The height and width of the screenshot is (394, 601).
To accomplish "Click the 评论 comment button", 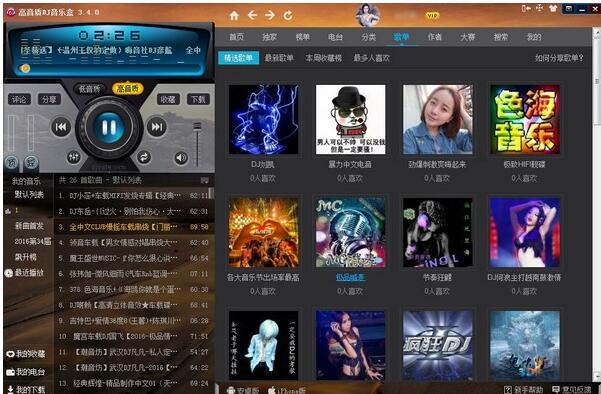I will [19, 100].
